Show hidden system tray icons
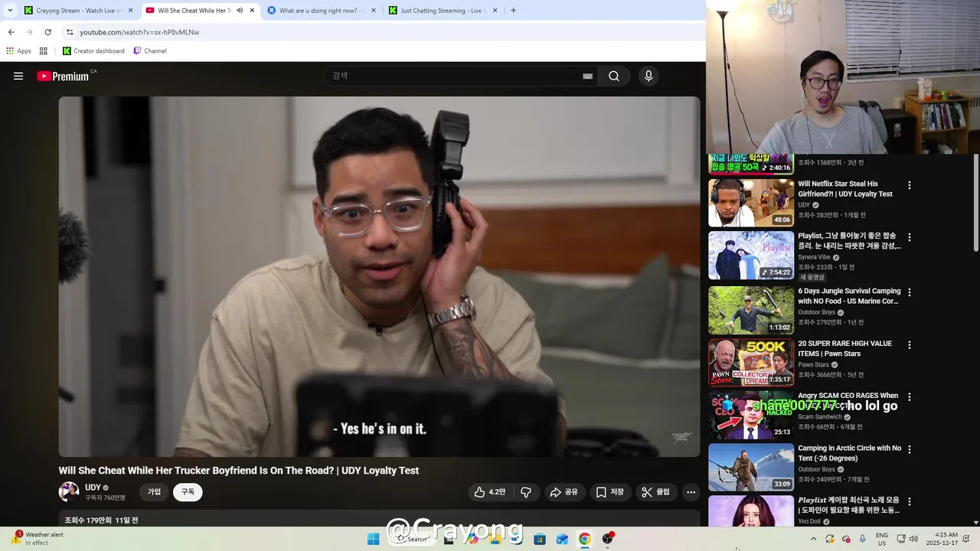Viewport: 980px width, 551px height. click(x=813, y=539)
